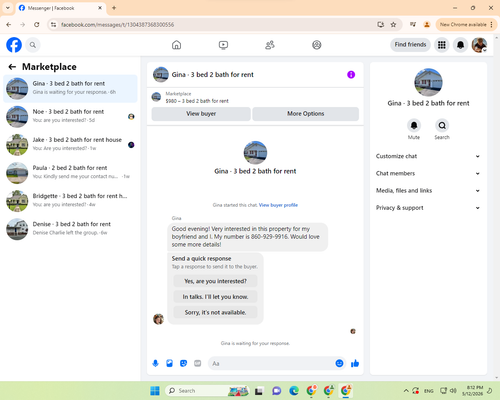The height and width of the screenshot is (400, 500).
Task: Choose a GIF icon in composer
Action: [x=198, y=363]
